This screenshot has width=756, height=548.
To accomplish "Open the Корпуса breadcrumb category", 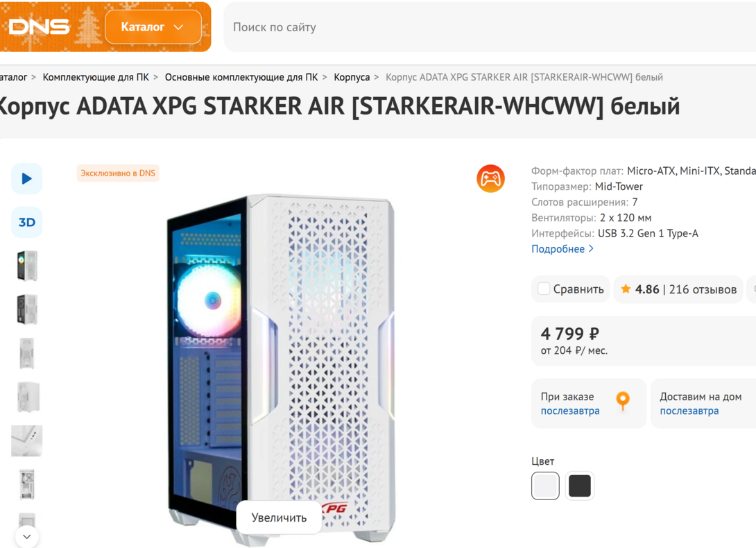I will [352, 77].
